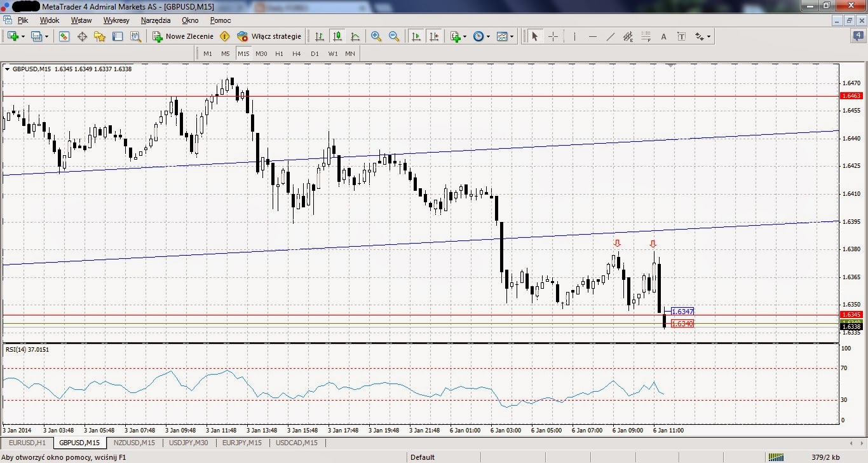Open the clock periods icon
The image size is (868, 463).
point(478,36)
